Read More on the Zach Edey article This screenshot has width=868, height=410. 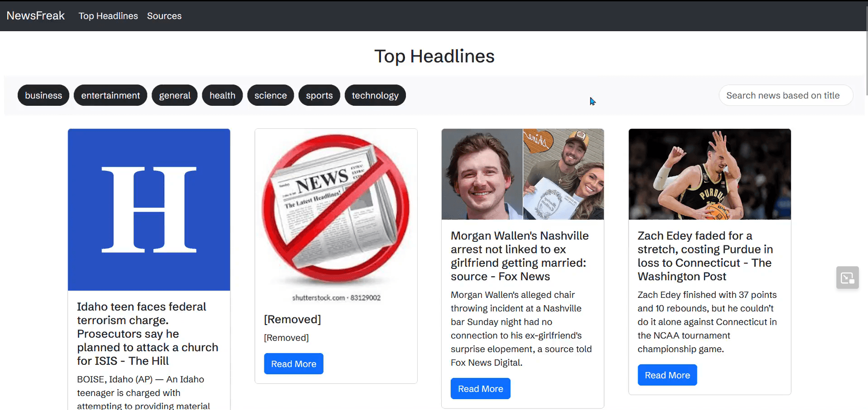[668, 375]
